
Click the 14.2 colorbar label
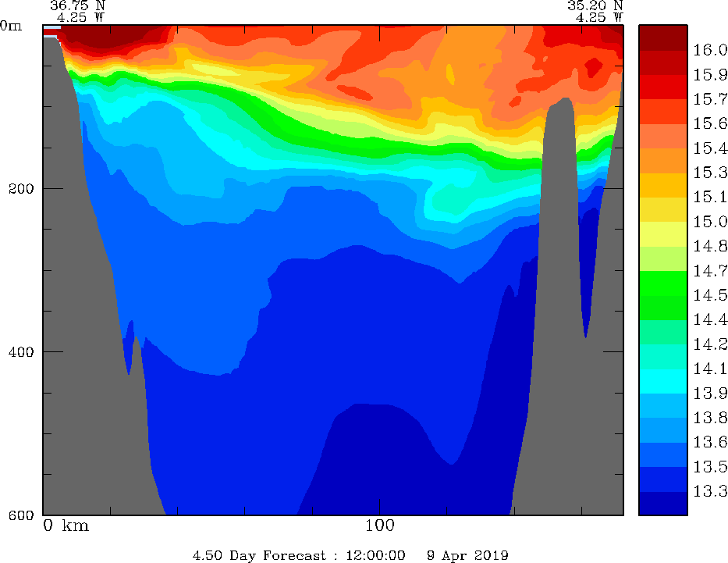tap(710, 344)
